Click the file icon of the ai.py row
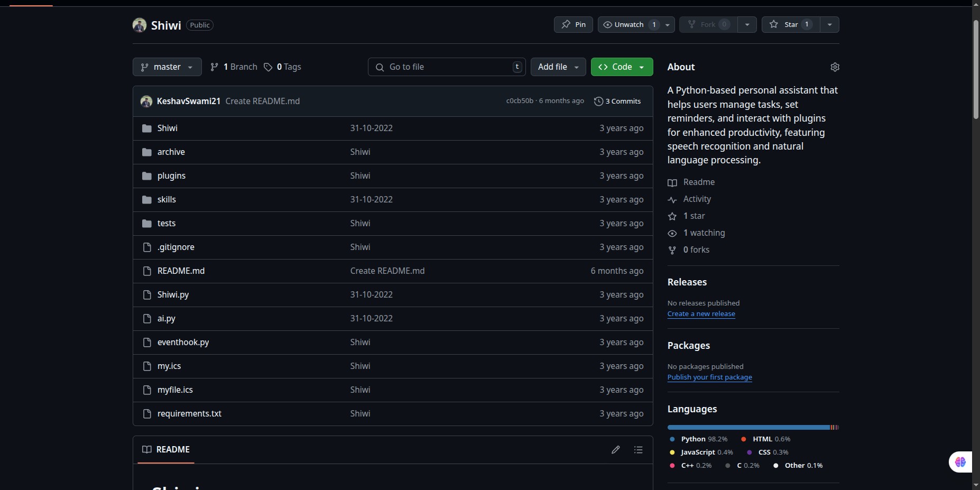This screenshot has width=980, height=490. 147,319
